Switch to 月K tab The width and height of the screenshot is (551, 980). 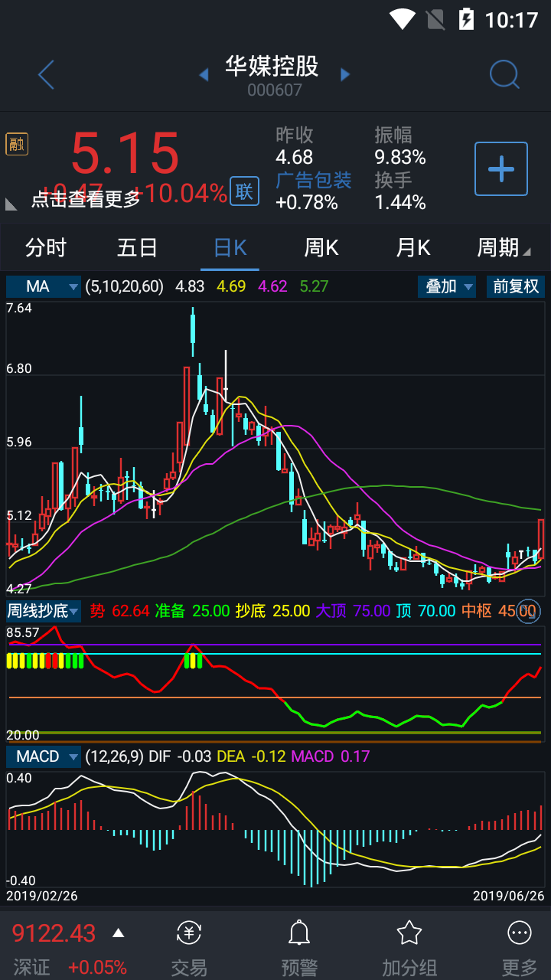[x=413, y=247]
